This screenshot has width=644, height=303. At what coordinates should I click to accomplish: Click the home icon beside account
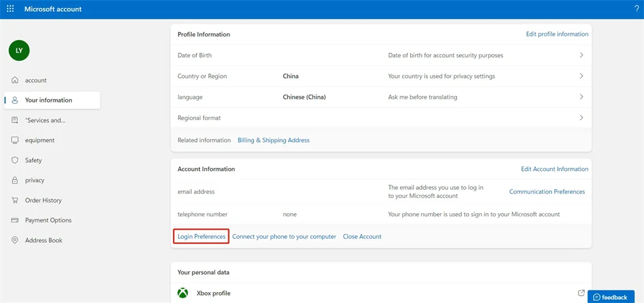coord(15,80)
